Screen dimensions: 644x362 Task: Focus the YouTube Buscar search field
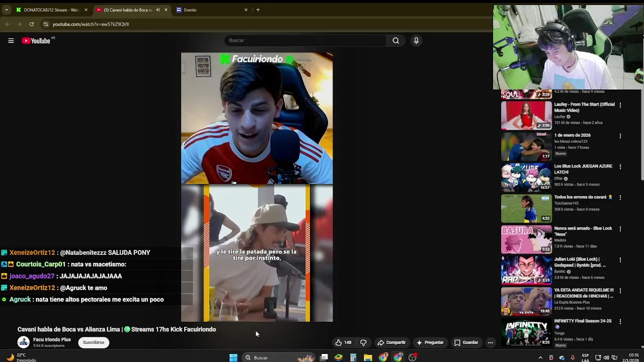point(305,41)
